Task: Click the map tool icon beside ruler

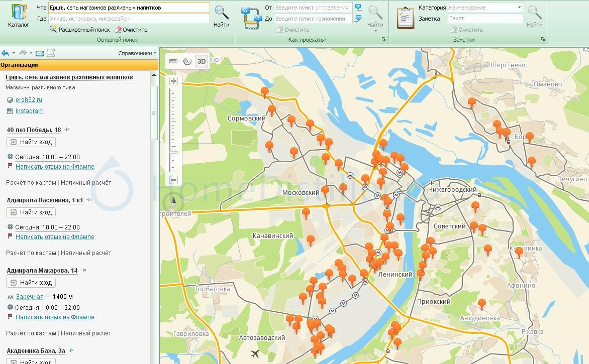Action: tap(187, 61)
